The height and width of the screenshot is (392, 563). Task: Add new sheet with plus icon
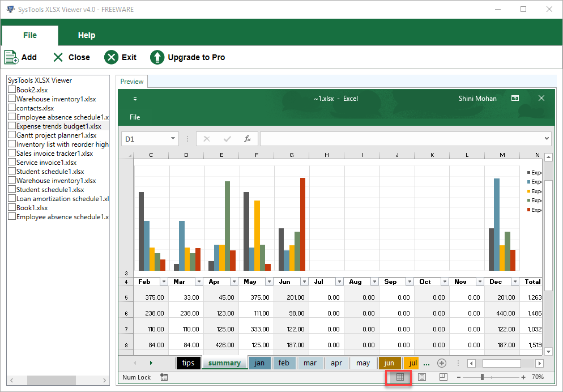442,363
